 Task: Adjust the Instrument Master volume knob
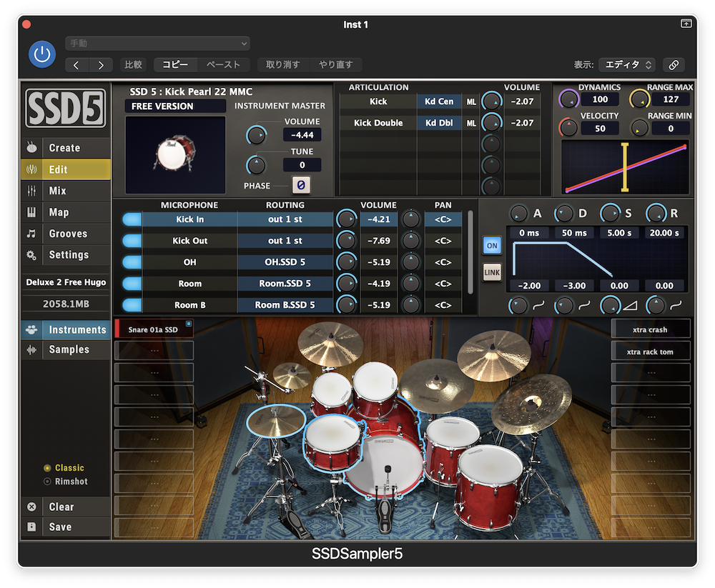tap(256, 135)
